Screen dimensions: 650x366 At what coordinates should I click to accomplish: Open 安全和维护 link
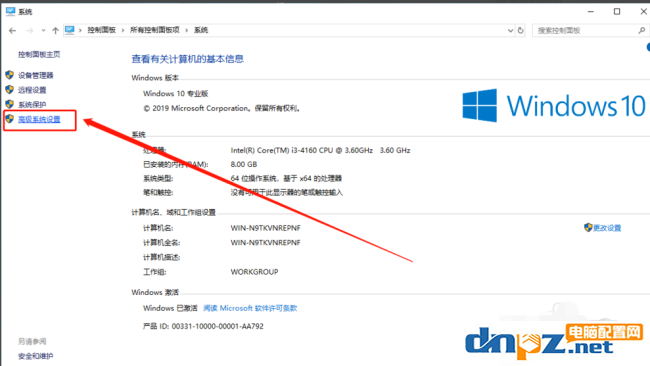pos(36,356)
